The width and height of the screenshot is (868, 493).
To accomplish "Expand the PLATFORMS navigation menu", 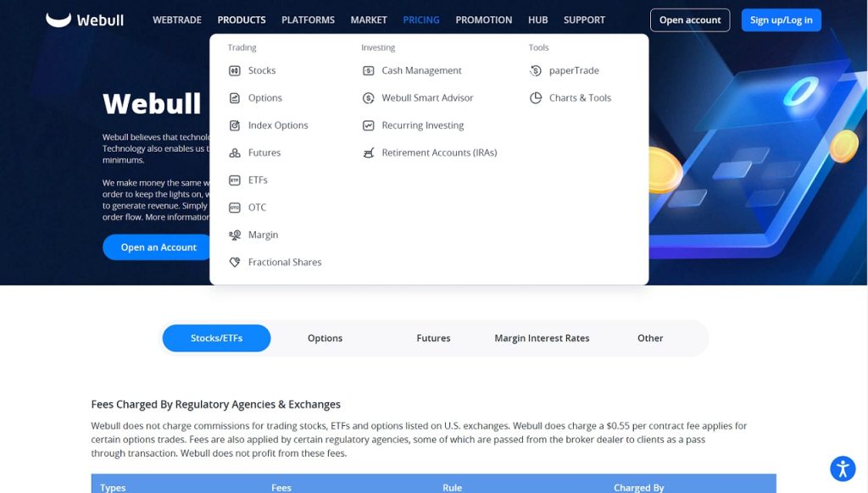I will click(x=308, y=19).
